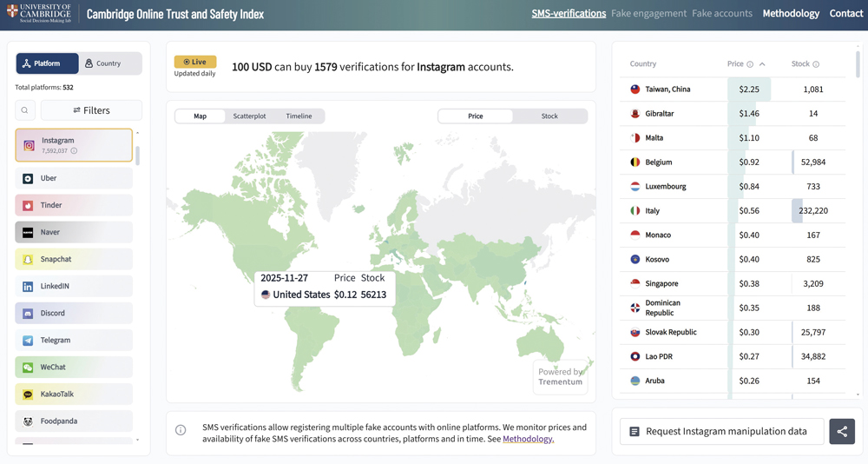868x464 pixels.
Task: Click the platform list scrollbar
Action: click(x=137, y=156)
